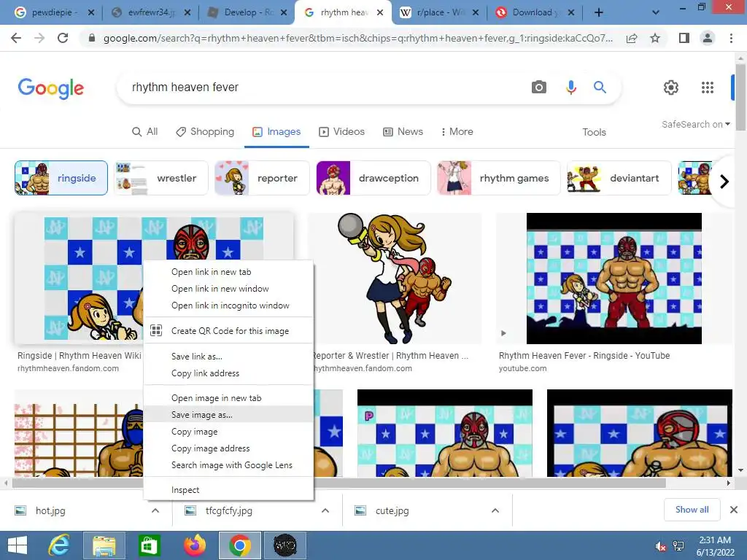This screenshot has height=560, width=747.
Task: Expand the More search options
Action: tap(457, 131)
